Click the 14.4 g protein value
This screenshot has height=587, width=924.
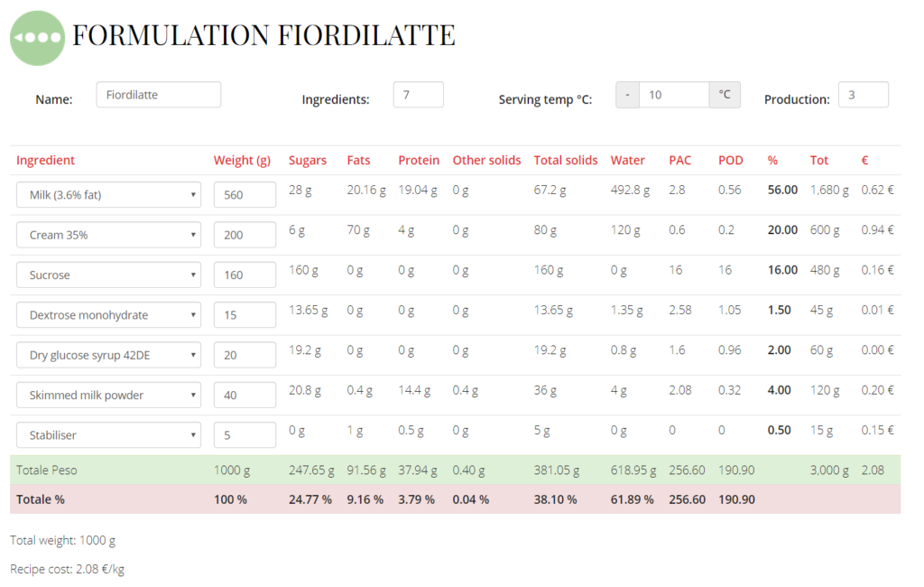click(414, 390)
